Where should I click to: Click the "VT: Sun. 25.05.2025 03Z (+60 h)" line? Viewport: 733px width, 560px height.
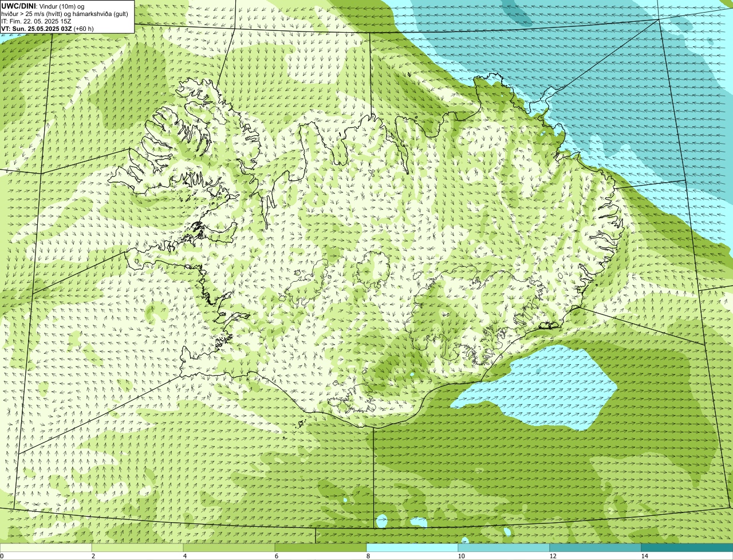tap(48, 29)
